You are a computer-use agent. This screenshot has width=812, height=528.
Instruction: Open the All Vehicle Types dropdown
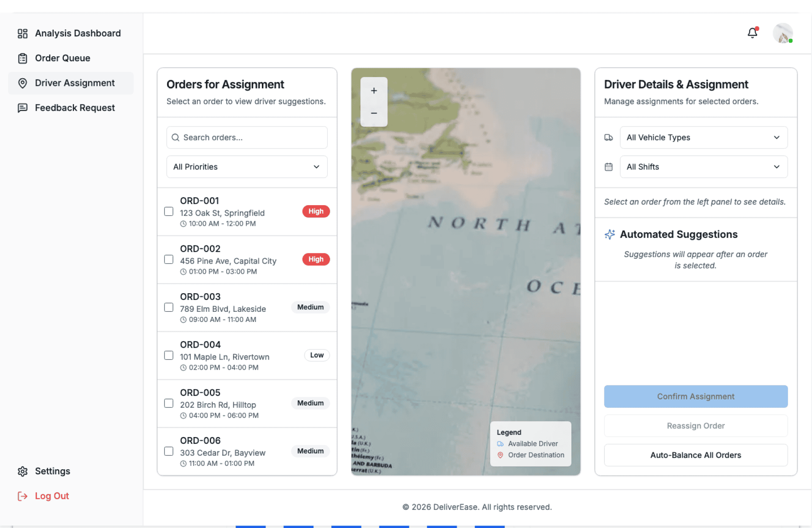tap(703, 137)
